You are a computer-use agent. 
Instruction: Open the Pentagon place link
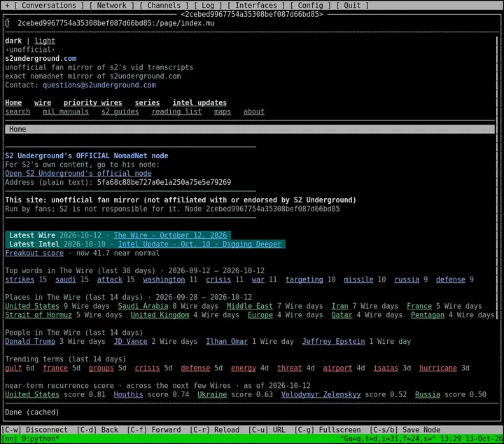428,315
